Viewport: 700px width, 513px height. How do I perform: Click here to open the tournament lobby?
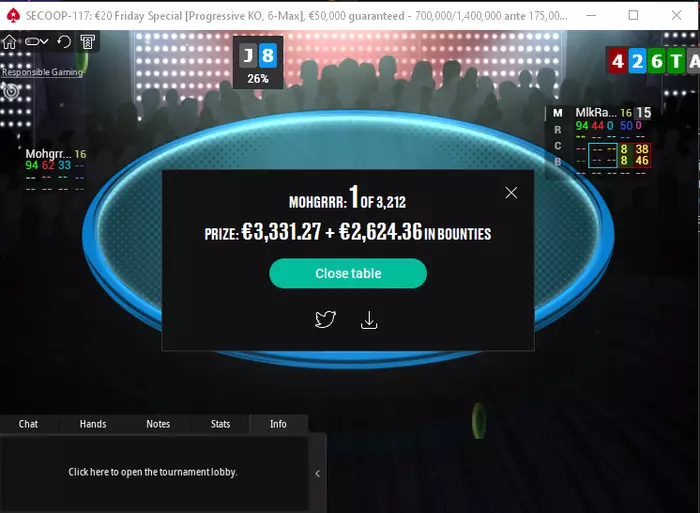tap(153, 472)
